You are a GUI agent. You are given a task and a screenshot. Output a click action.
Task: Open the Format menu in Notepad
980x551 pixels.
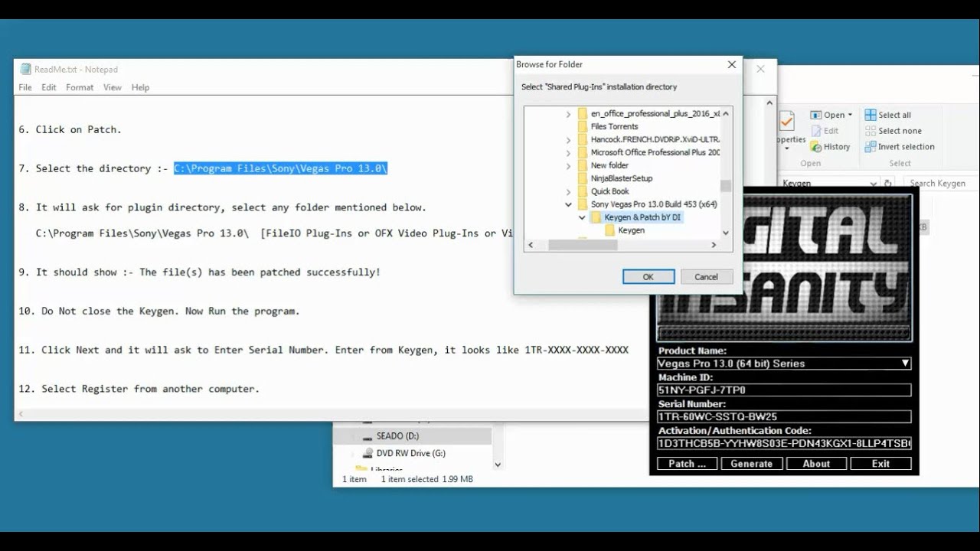click(80, 87)
